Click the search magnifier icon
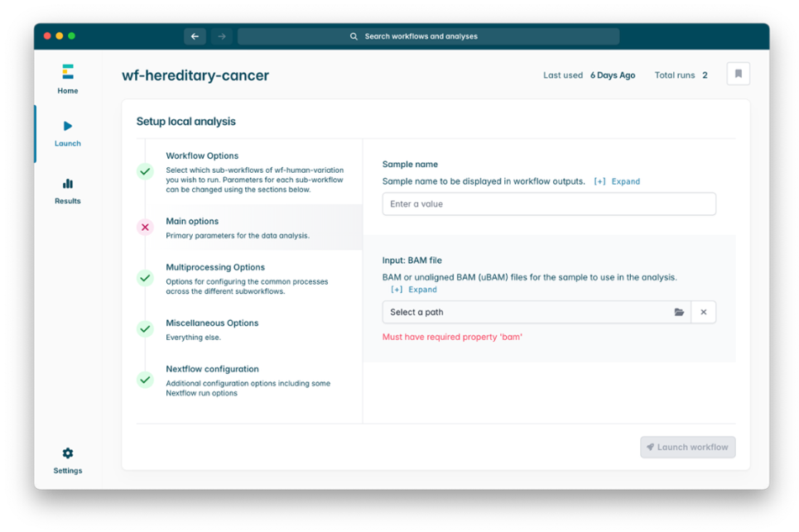This screenshot has width=799, height=532. point(354,36)
